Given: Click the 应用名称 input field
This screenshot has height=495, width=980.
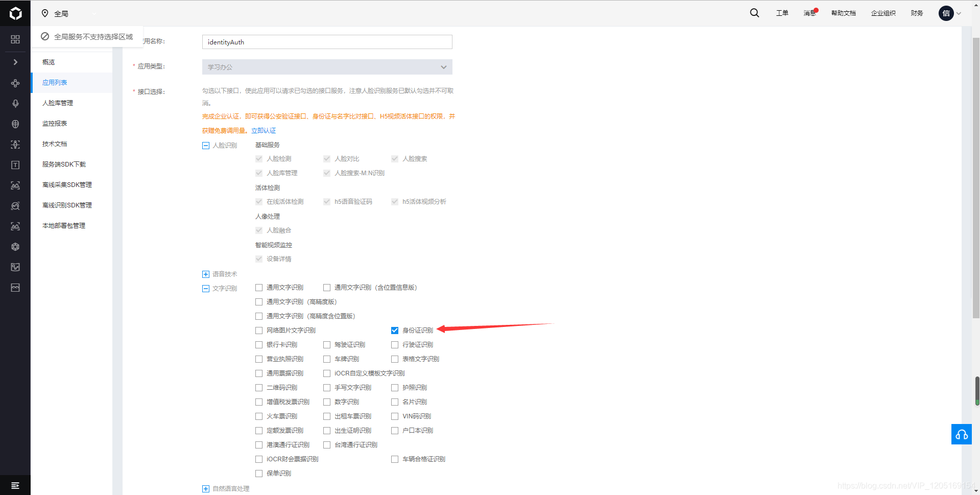Looking at the screenshot, I should pyautogui.click(x=326, y=42).
